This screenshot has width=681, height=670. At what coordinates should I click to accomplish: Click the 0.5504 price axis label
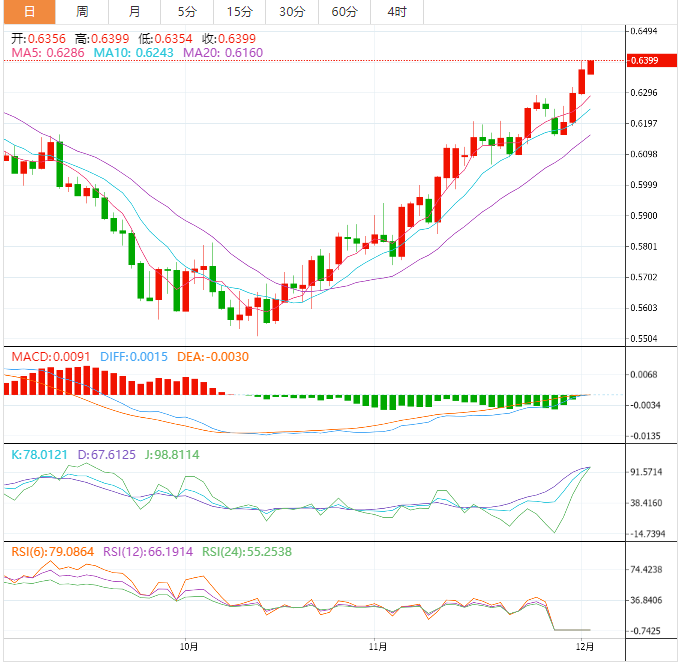click(x=644, y=339)
